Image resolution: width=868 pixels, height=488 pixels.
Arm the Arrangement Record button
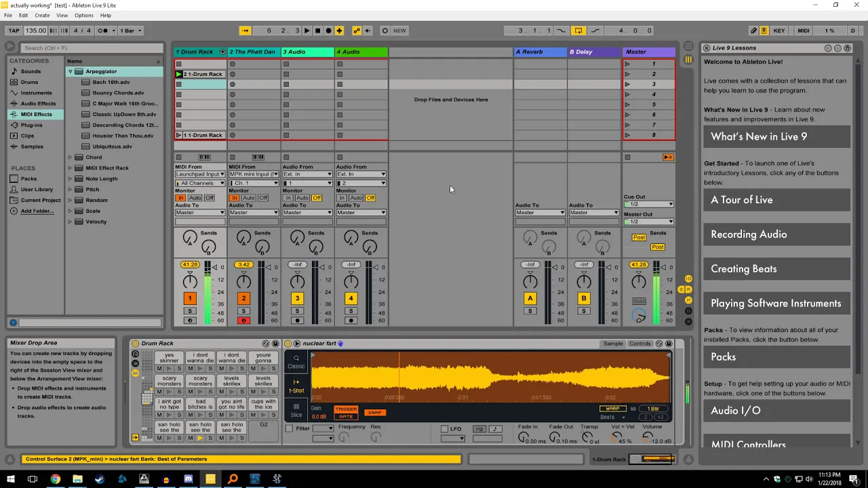point(328,30)
